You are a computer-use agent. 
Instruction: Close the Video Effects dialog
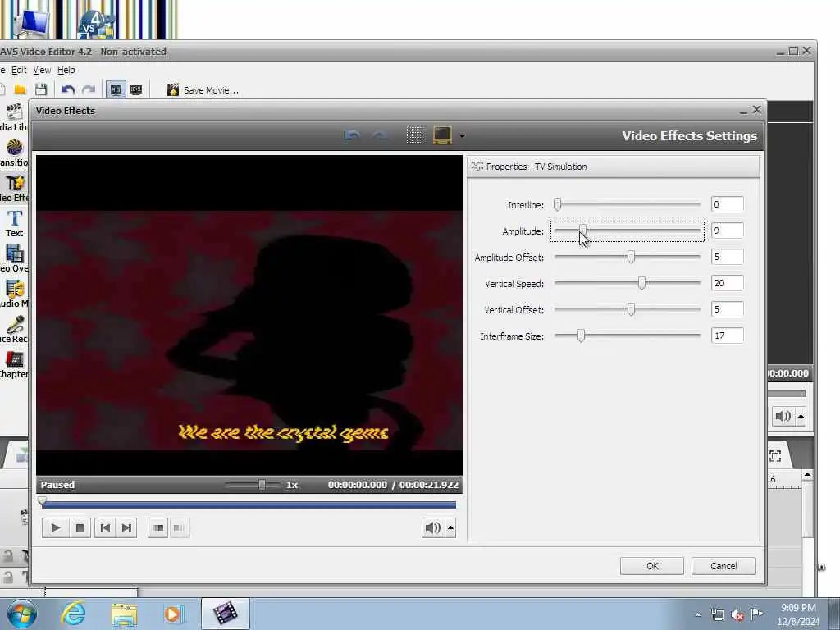756,109
